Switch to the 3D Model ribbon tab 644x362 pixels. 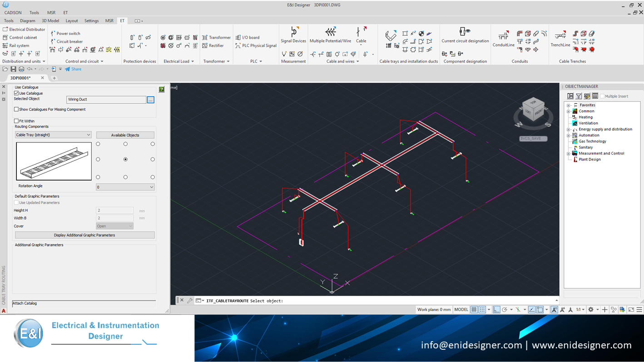point(50,21)
